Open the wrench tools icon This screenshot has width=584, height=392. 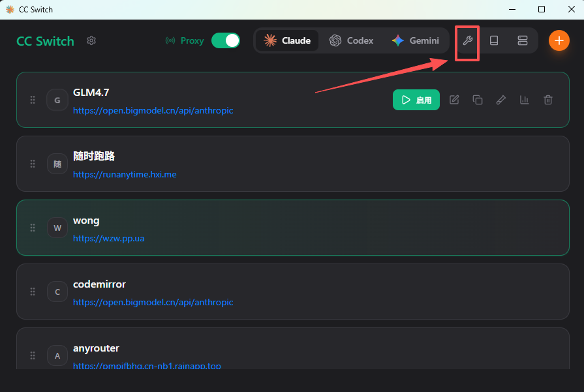[467, 40]
